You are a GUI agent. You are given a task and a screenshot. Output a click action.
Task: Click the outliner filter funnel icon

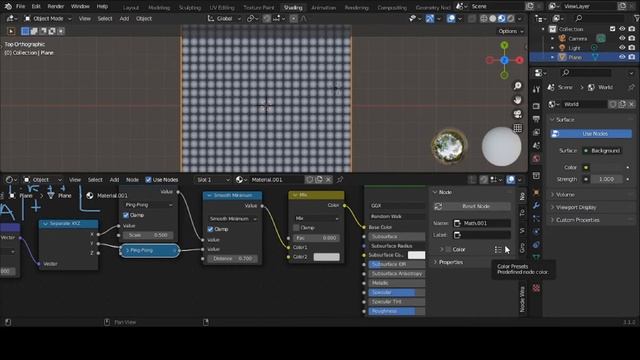(x=637, y=18)
